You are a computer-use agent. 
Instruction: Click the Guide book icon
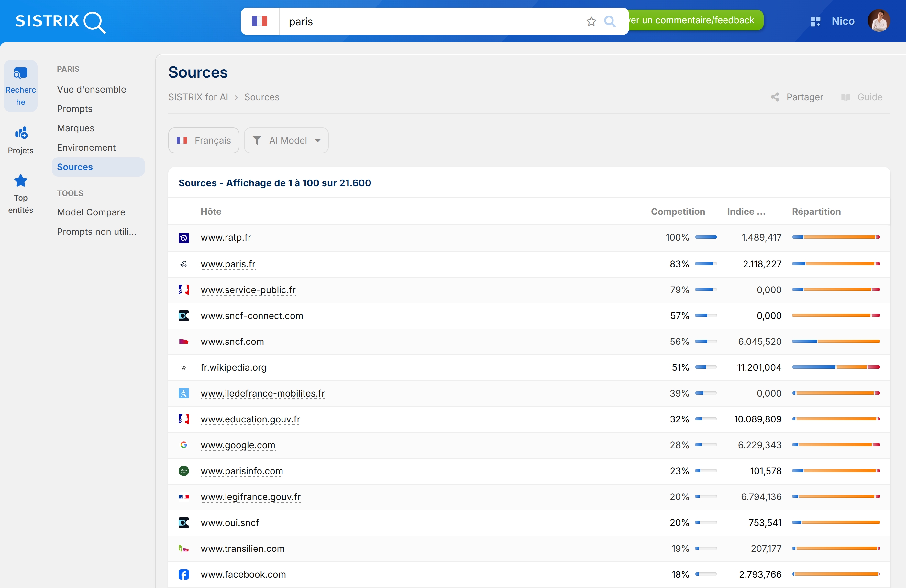[x=845, y=97]
